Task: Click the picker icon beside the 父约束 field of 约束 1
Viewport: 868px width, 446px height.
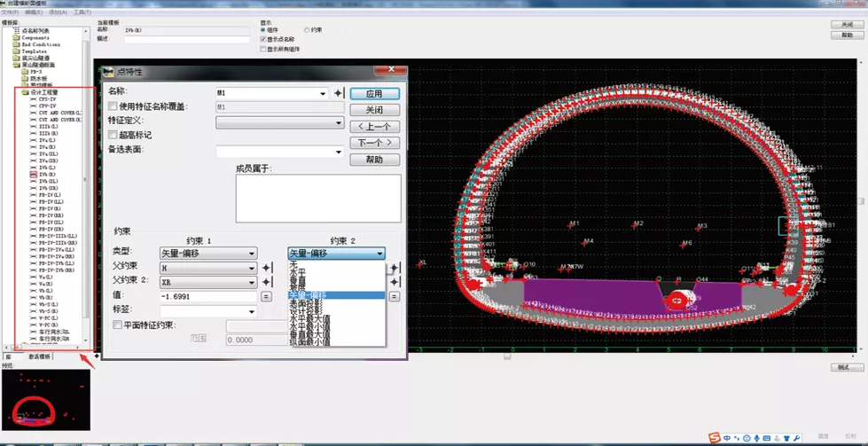Action: pyautogui.click(x=267, y=268)
